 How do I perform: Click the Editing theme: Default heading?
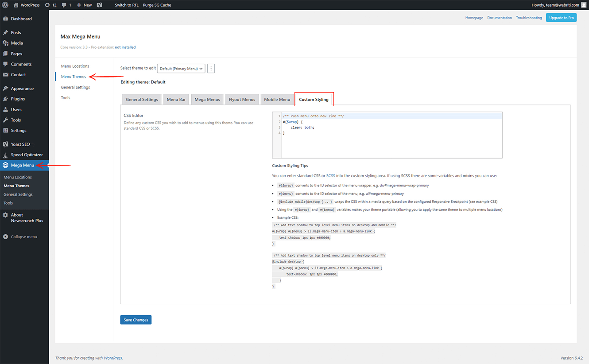tap(143, 82)
